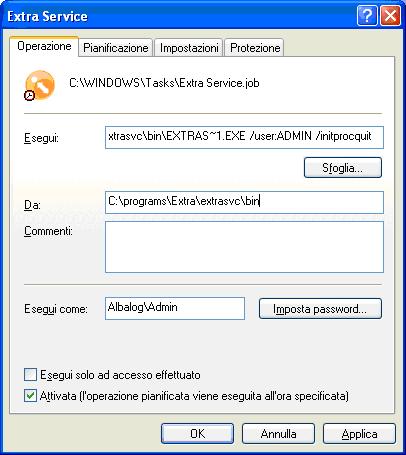Select the Esegui come account field

tap(175, 308)
